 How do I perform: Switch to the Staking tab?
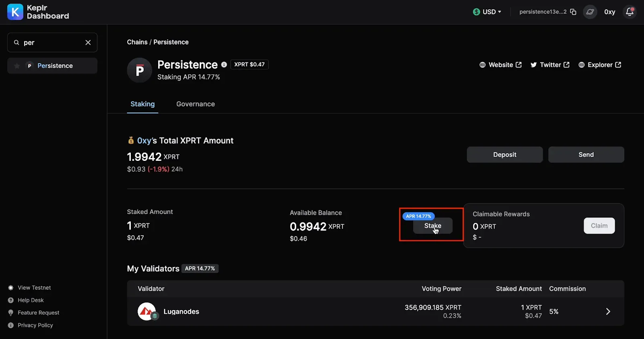click(x=142, y=104)
